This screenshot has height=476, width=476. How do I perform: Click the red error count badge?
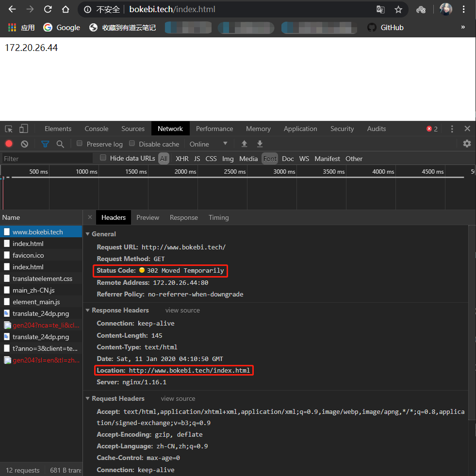[432, 129]
